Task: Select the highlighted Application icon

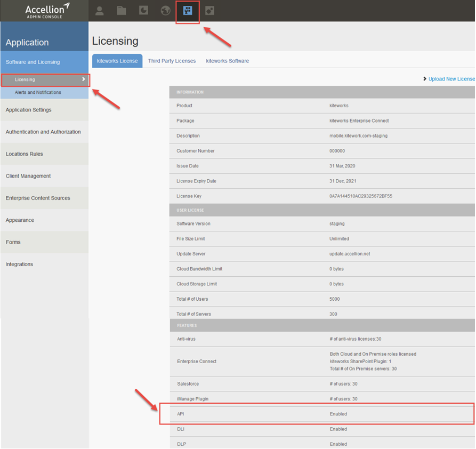Action: 188,11
